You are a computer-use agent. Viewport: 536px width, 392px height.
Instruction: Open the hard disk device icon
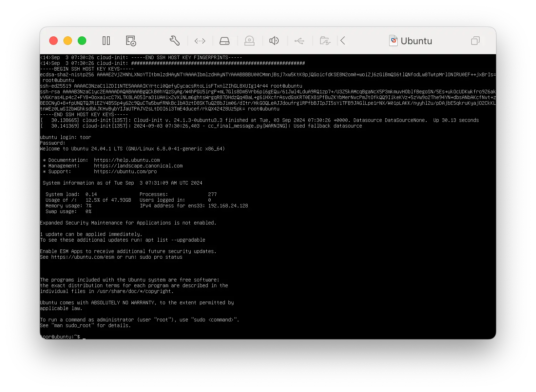pos(225,41)
